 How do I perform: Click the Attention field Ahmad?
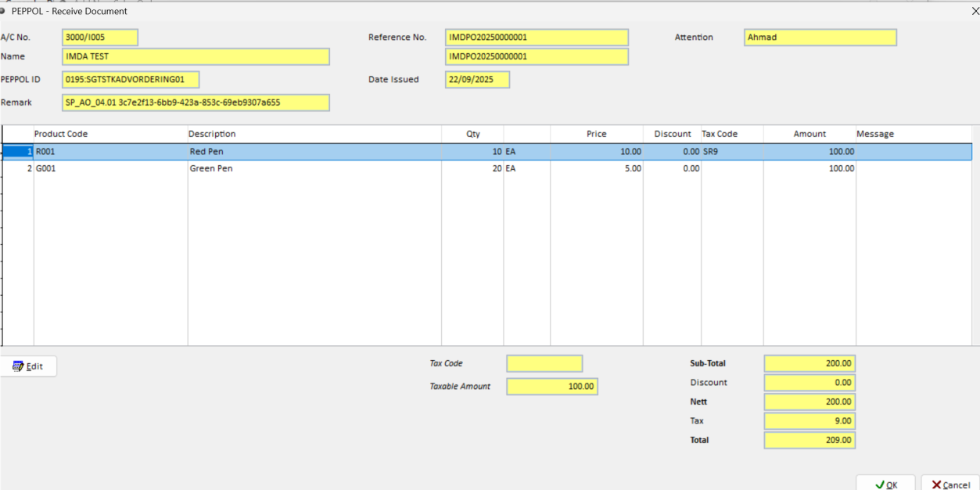[x=820, y=38]
